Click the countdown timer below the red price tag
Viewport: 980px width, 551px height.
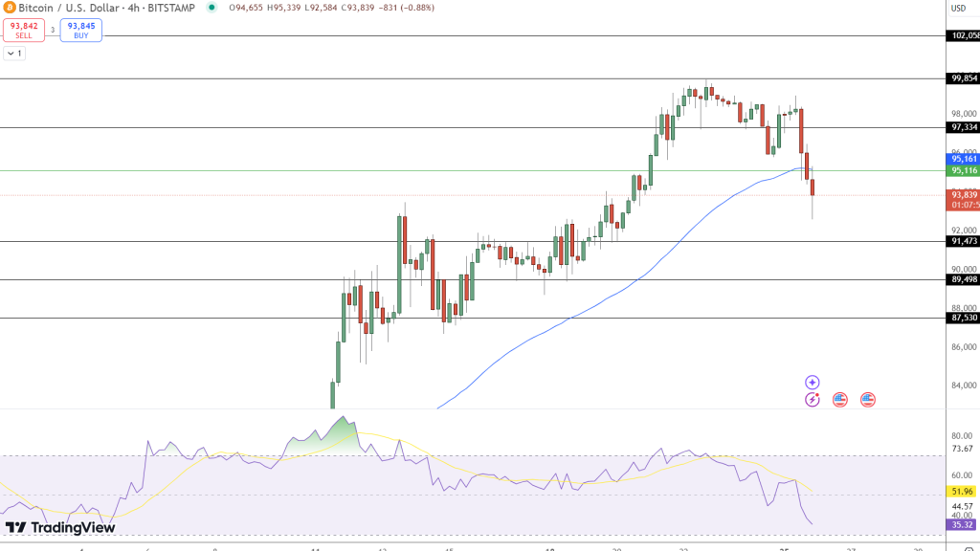[x=957, y=204]
